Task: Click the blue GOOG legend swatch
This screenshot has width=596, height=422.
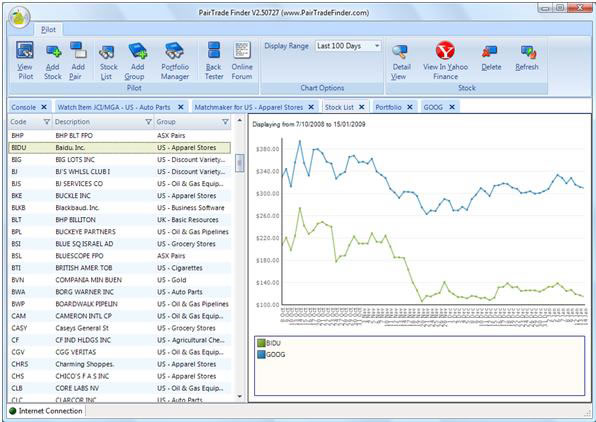Action: pyautogui.click(x=261, y=354)
